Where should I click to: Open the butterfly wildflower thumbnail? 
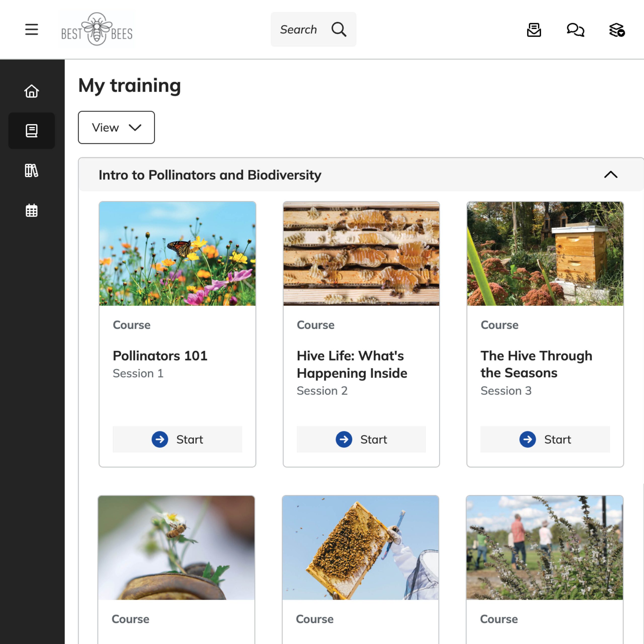[x=177, y=254]
